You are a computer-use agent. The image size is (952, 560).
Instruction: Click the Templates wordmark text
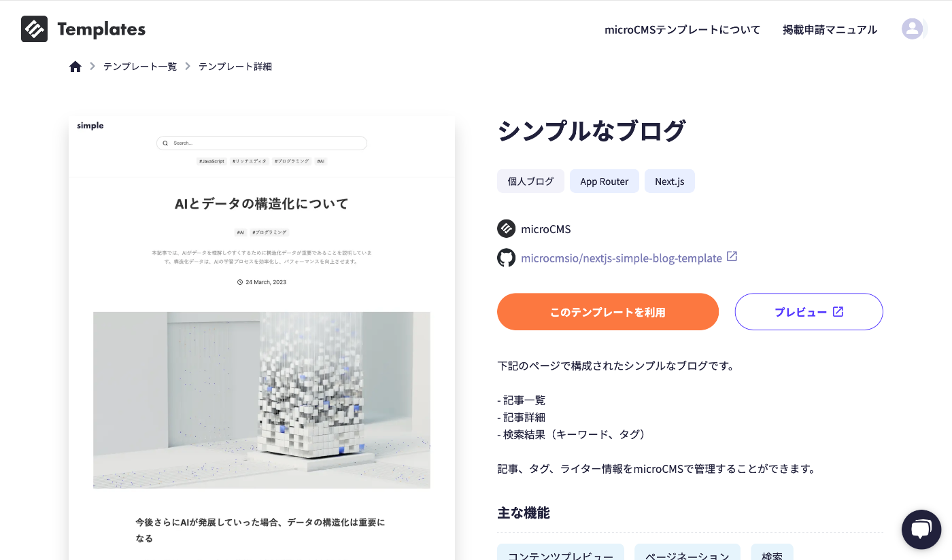pyautogui.click(x=101, y=29)
